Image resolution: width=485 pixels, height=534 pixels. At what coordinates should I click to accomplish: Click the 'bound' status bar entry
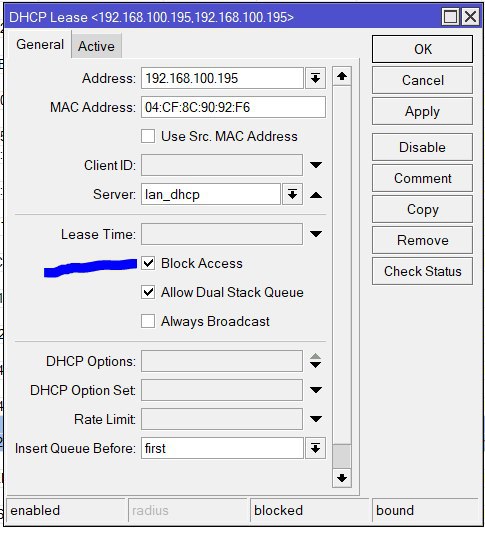pos(426,510)
